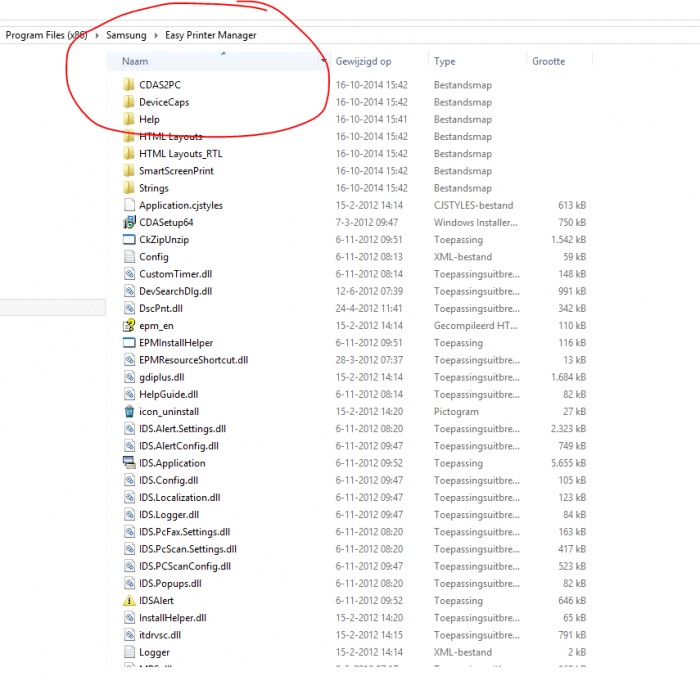Select the IDS.PcScan.Settings.dll file name
700x681 pixels.
(188, 549)
